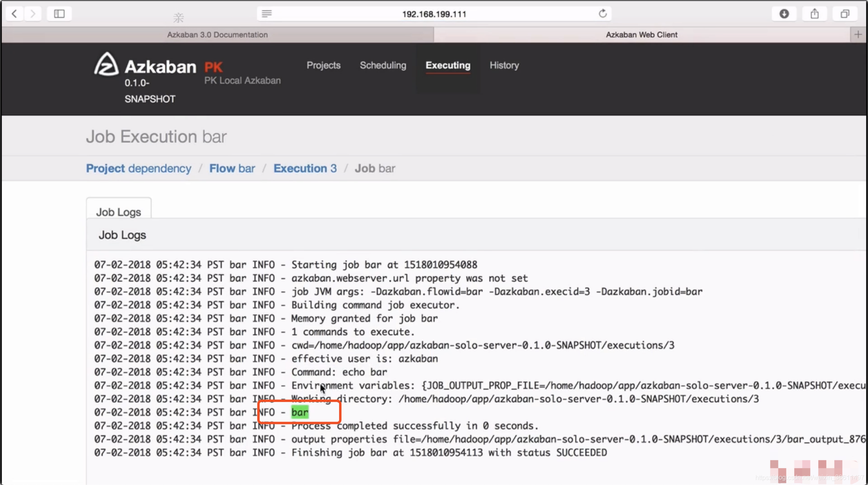Expand the browser tab overview
This screenshot has width=868, height=485.
click(845, 13)
